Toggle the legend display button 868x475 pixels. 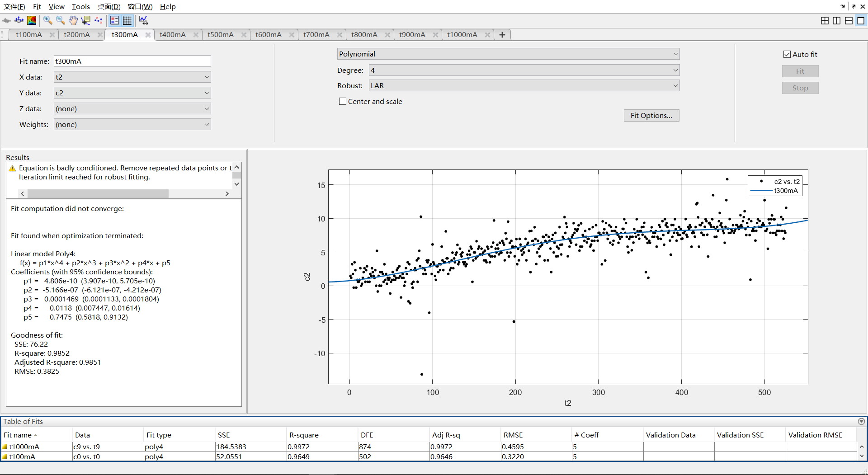tap(115, 20)
